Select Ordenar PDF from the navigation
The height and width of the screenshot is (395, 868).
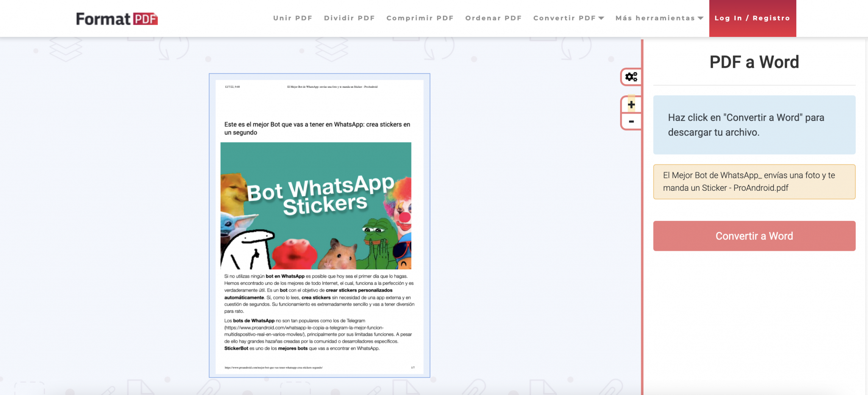[x=493, y=18]
